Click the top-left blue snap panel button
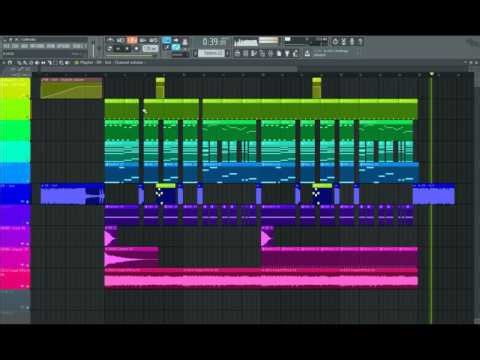Image resolution: width=480 pixels, height=360 pixels. coord(166,41)
